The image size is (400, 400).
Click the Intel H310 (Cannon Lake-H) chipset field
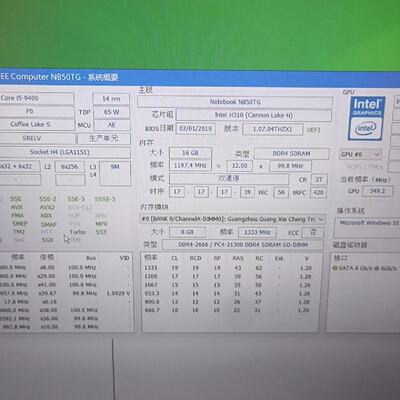coord(254,115)
